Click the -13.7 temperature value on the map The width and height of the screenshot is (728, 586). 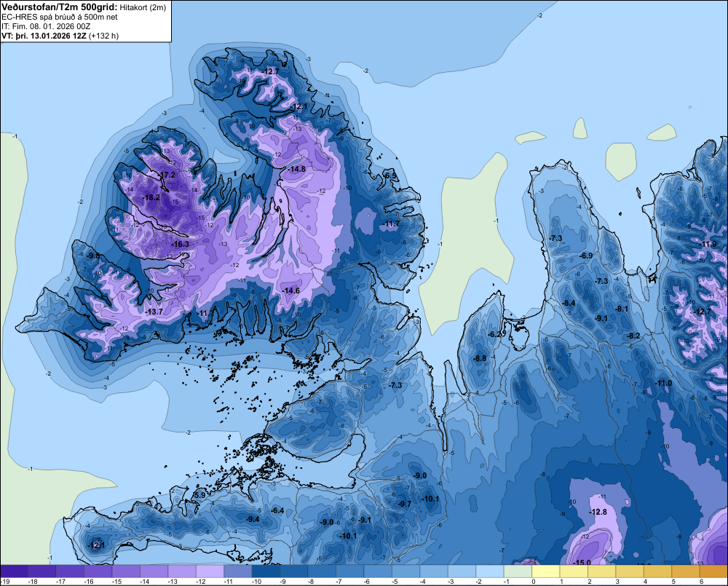[x=154, y=312]
